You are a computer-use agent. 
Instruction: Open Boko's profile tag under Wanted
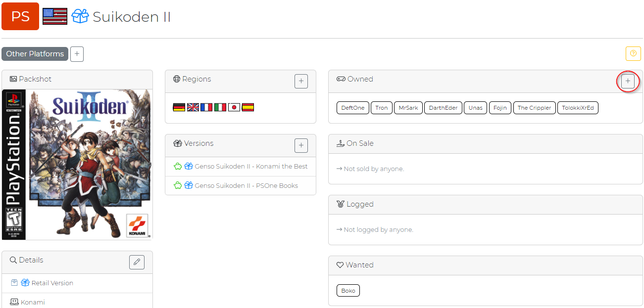click(x=348, y=291)
